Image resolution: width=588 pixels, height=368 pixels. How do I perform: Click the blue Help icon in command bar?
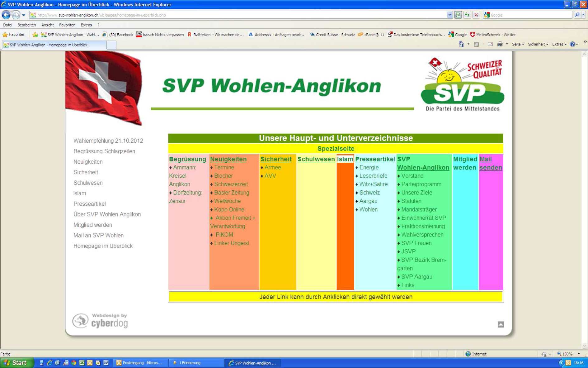(x=572, y=44)
